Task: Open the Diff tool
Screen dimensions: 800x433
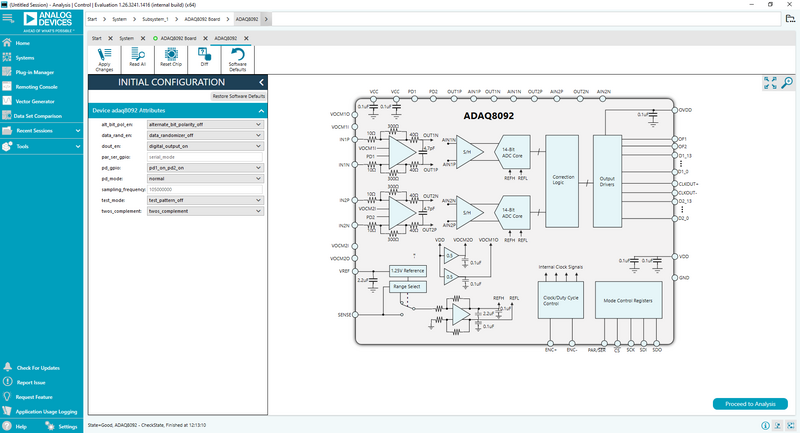Action: click(204, 58)
